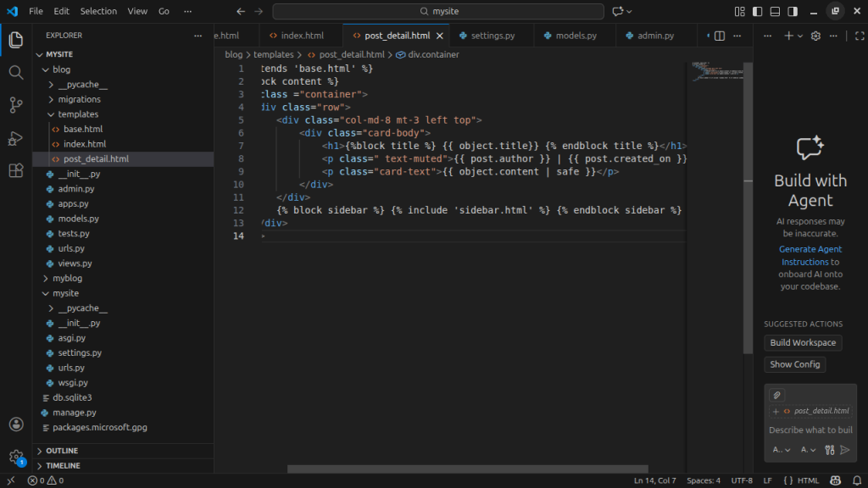Click the chat input 'Describe what to build' field
This screenshot has height=488, width=868.
pos(810,430)
